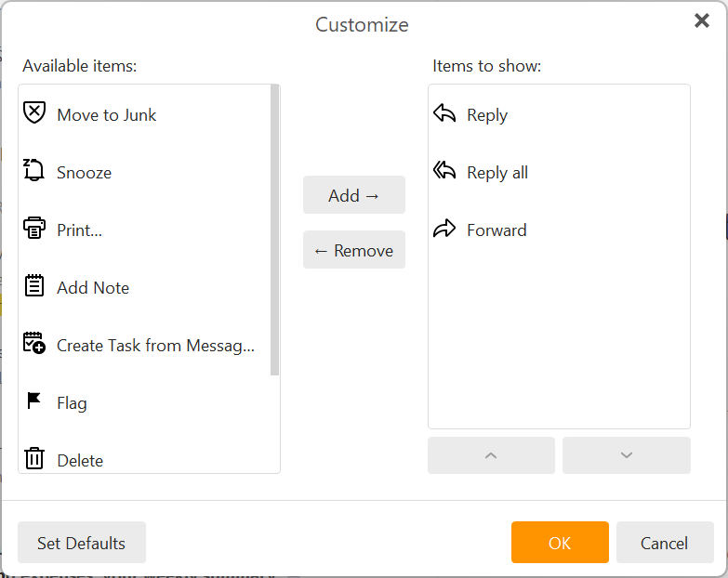
Task: Click the Create Task from Message icon
Action: 34,344
